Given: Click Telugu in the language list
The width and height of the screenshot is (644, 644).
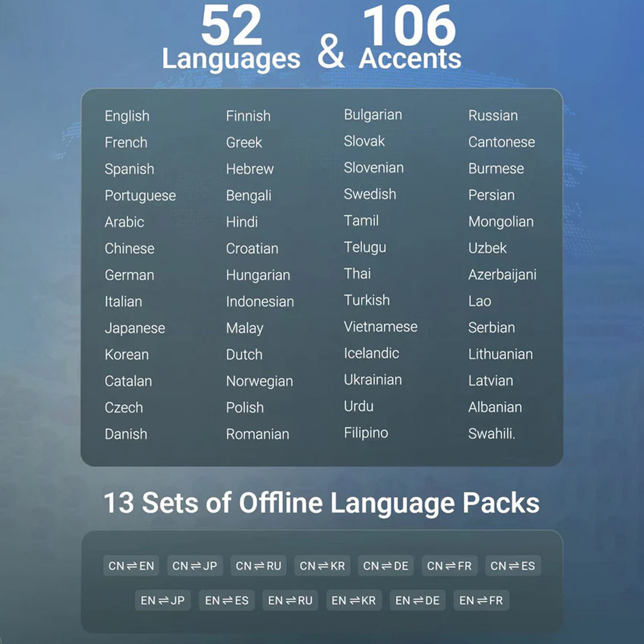Looking at the screenshot, I should tap(365, 248).
